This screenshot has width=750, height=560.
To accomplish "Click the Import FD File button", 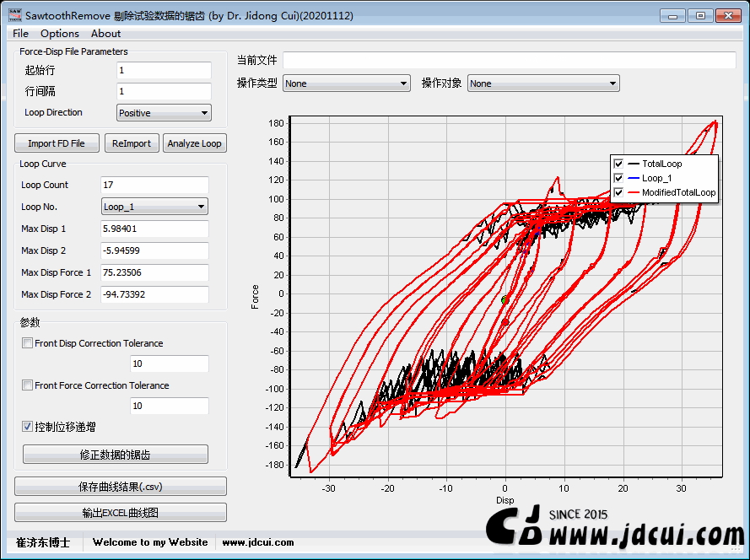I will pyautogui.click(x=57, y=143).
